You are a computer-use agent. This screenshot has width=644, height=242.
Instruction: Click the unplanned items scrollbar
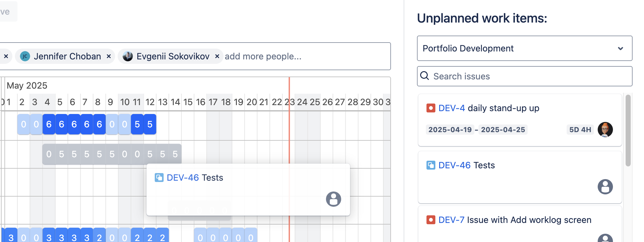point(628,130)
